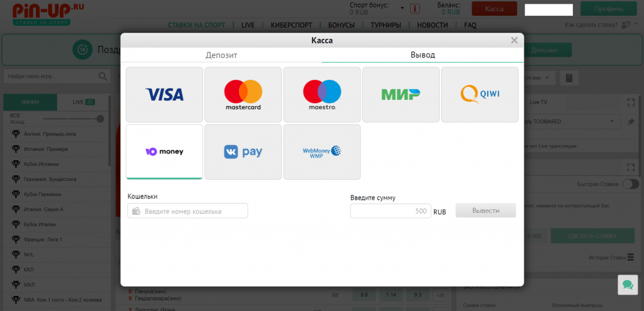This screenshot has height=311, width=644.
Task: Click the pin icon beside stream dropdown
Action: pos(631,122)
